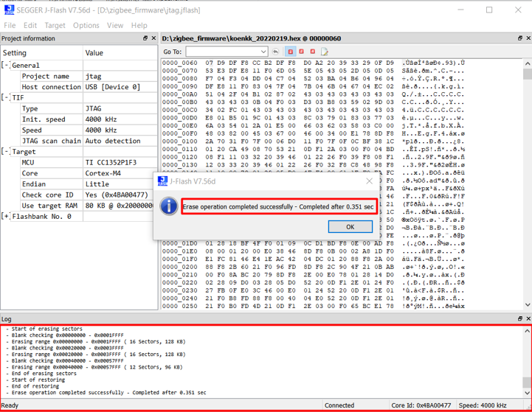The height and width of the screenshot is (412, 532).
Task: Undock the hex data view panel
Action: [519, 38]
